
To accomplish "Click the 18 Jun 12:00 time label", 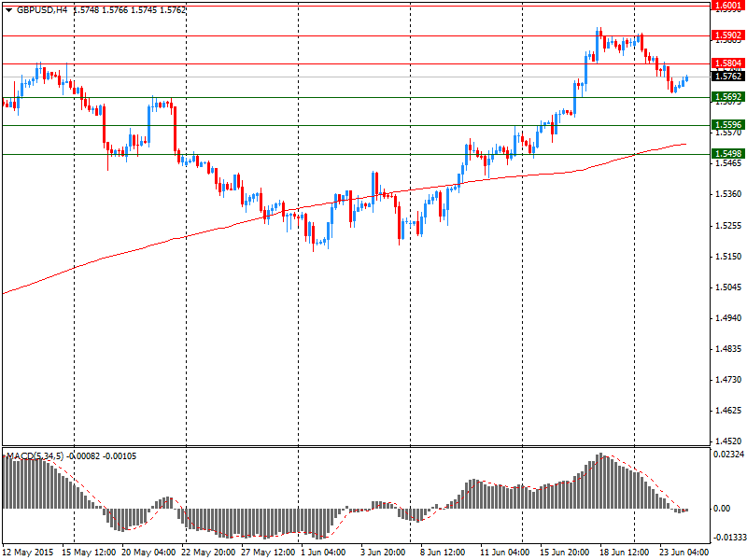I will tap(624, 553).
